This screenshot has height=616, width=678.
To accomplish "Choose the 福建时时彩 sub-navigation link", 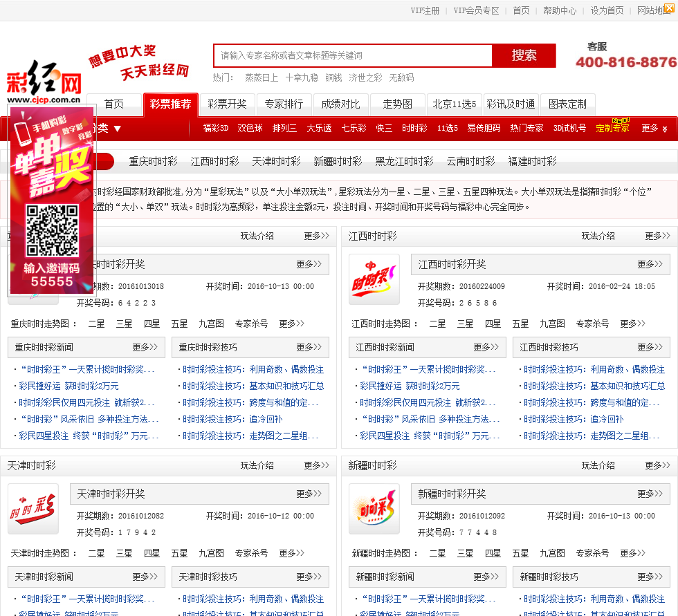I will tap(532, 162).
